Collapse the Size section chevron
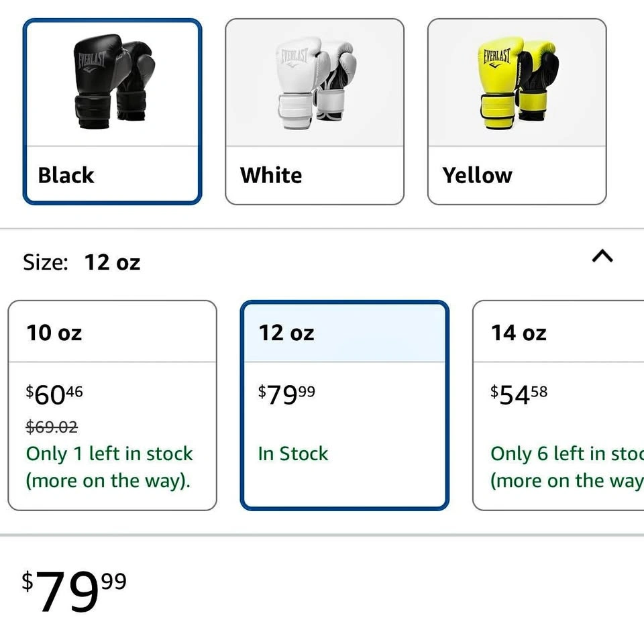644x644 pixels. tap(602, 256)
